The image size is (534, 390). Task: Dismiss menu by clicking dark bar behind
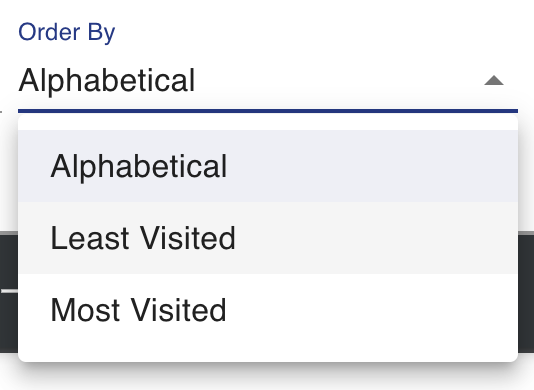(x=9, y=292)
